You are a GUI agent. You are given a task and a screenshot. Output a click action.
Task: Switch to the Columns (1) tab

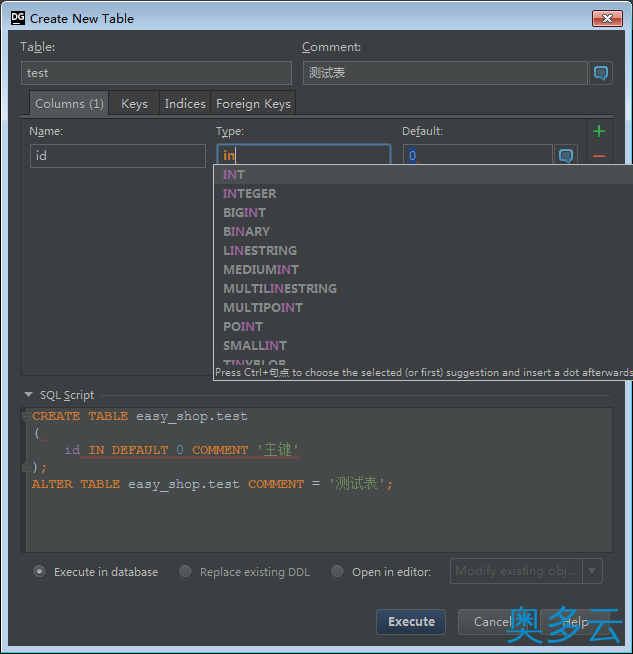pos(69,103)
